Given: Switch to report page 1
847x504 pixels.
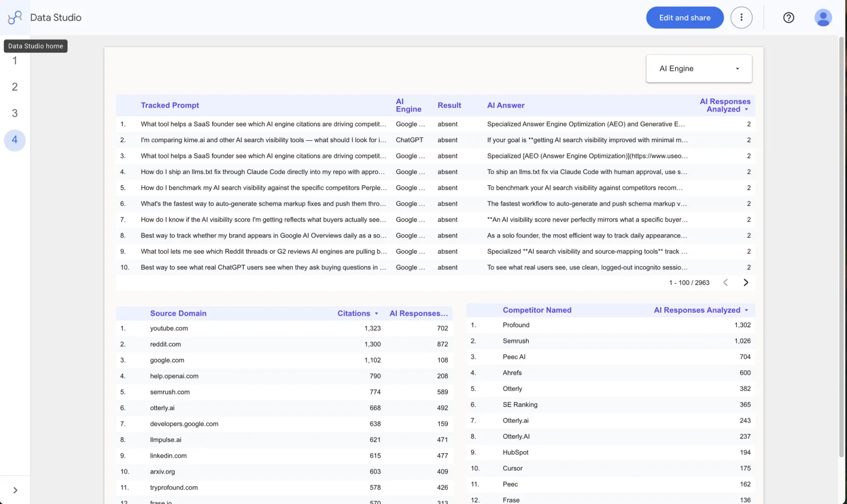Looking at the screenshot, I should pyautogui.click(x=15, y=60).
